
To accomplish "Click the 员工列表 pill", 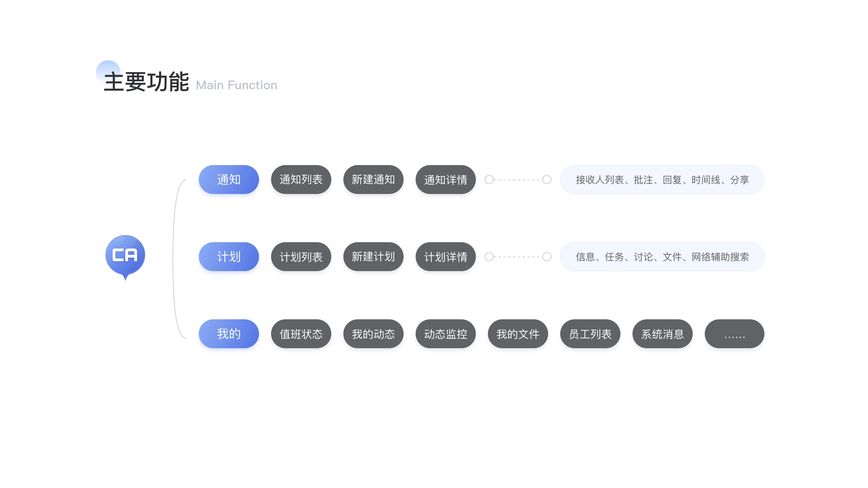I will 590,334.
